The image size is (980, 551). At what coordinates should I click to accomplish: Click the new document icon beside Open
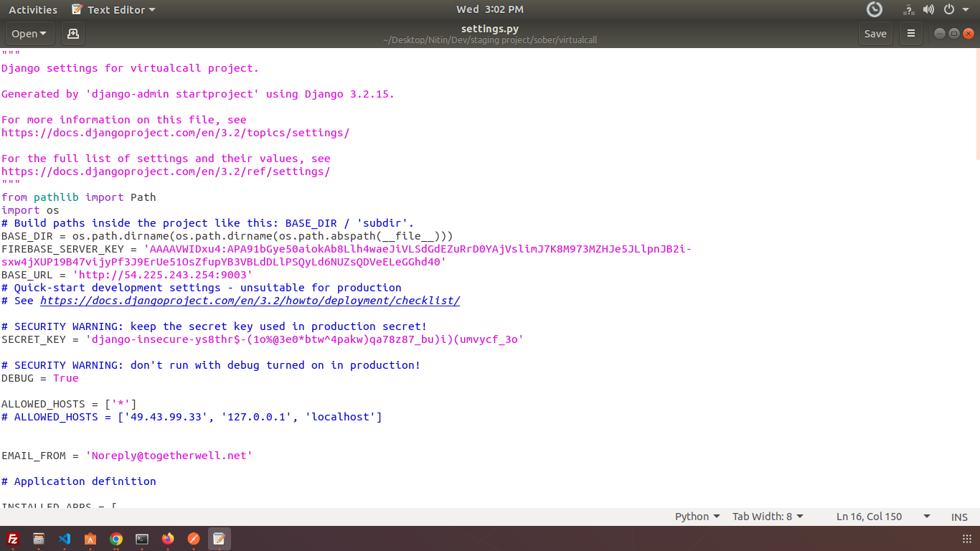(x=72, y=34)
